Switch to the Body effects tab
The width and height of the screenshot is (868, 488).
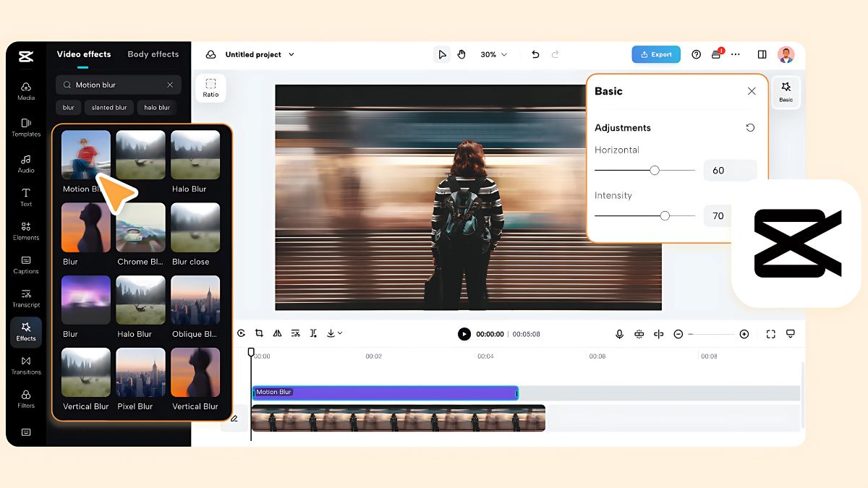[x=153, y=54]
